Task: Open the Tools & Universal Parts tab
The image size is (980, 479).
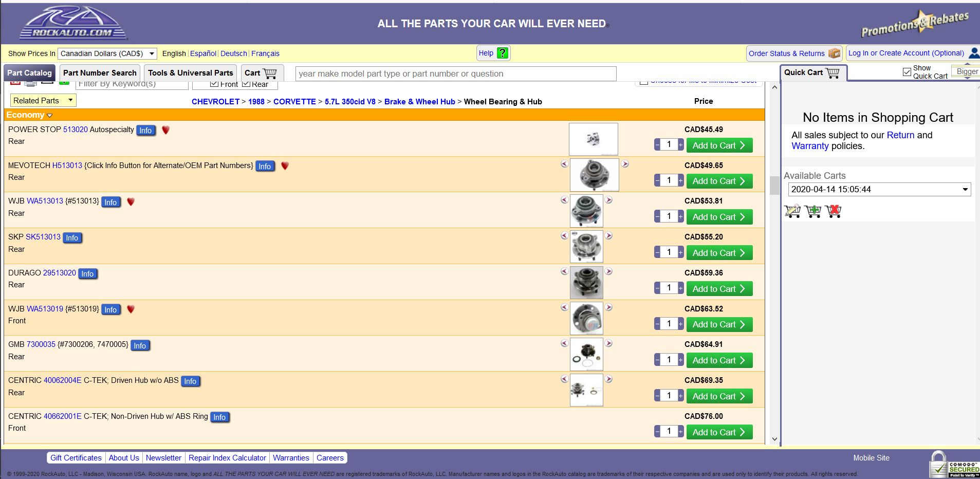Action: pos(190,73)
